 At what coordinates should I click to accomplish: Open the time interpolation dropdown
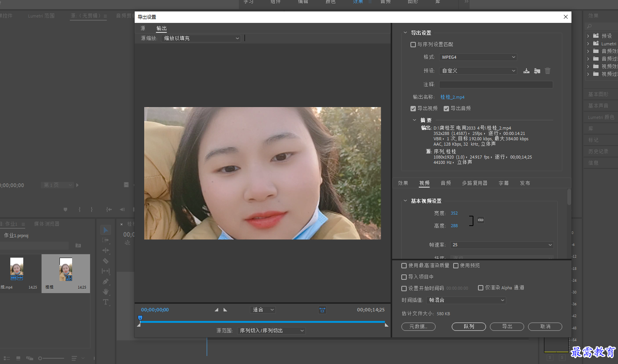[x=466, y=300]
